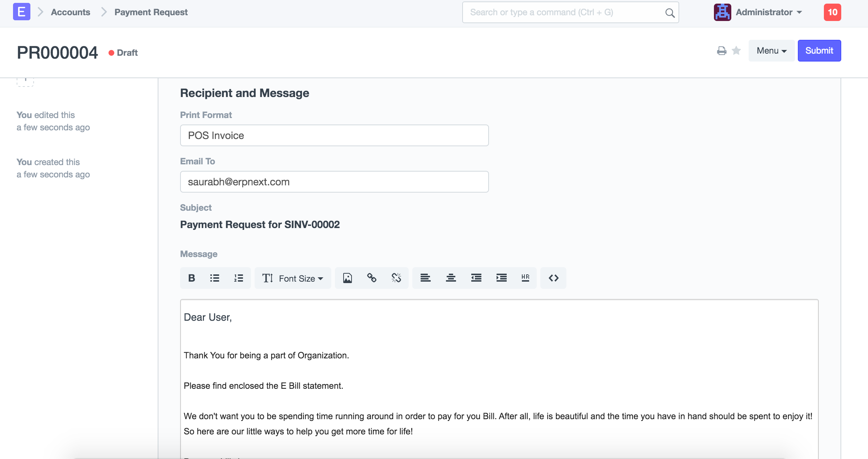The image size is (868, 459).
Task: Click the insert link icon
Action: pyautogui.click(x=371, y=278)
